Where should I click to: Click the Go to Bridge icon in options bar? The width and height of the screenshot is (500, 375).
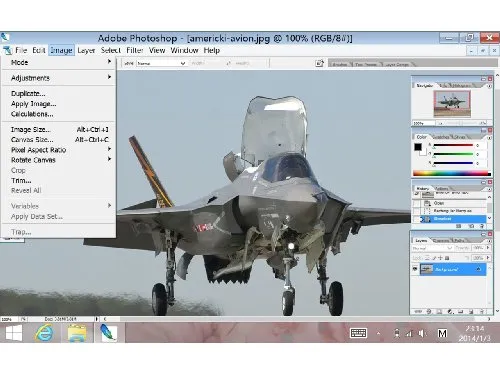tap(319, 63)
